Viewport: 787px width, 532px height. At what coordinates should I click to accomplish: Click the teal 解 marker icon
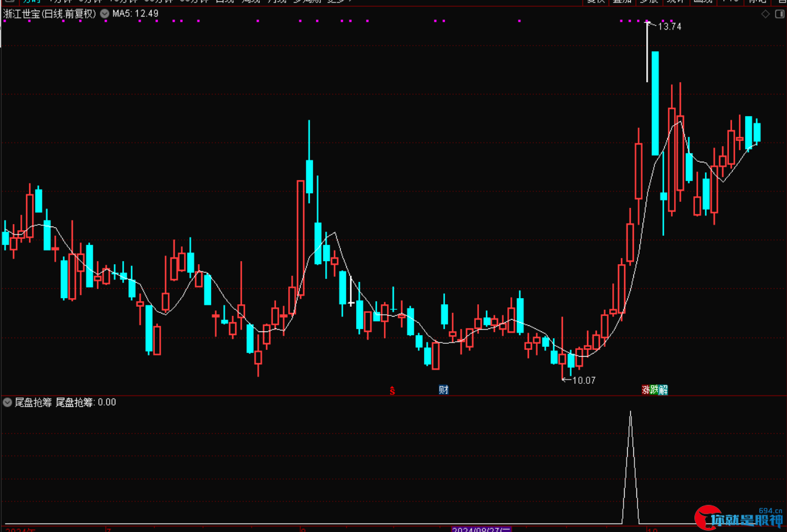pos(663,389)
